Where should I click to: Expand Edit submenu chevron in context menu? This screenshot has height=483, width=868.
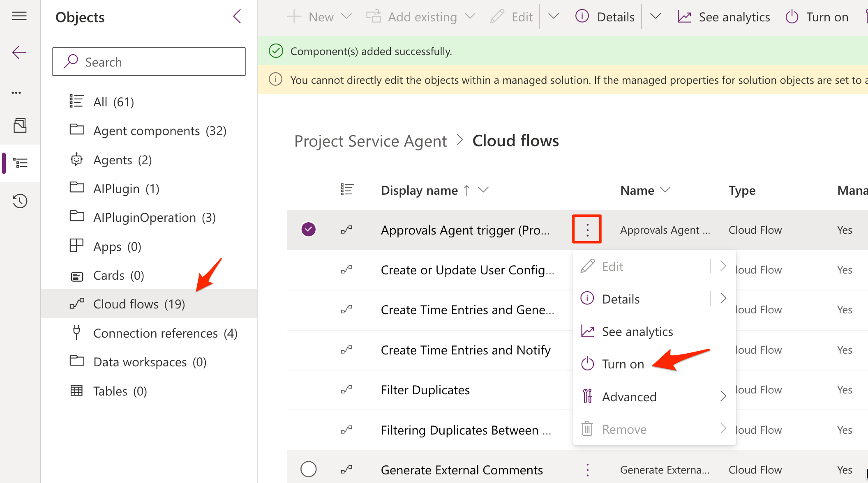coord(723,266)
